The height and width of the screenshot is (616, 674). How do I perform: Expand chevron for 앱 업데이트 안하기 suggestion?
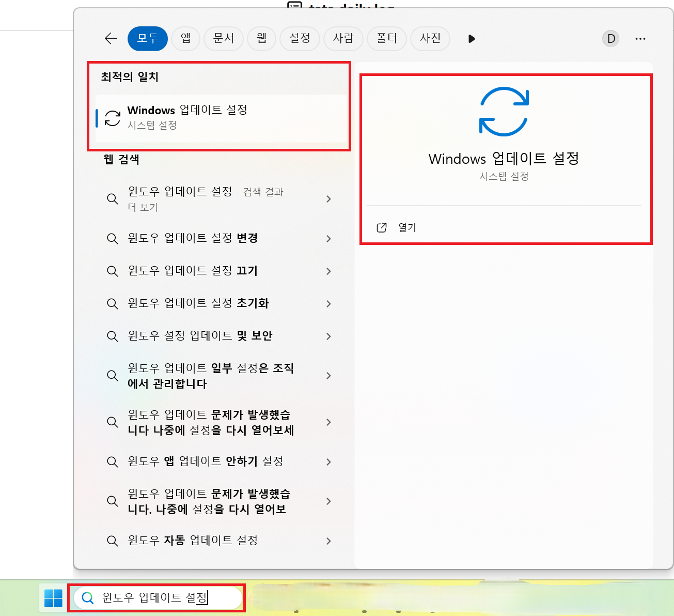(328, 462)
